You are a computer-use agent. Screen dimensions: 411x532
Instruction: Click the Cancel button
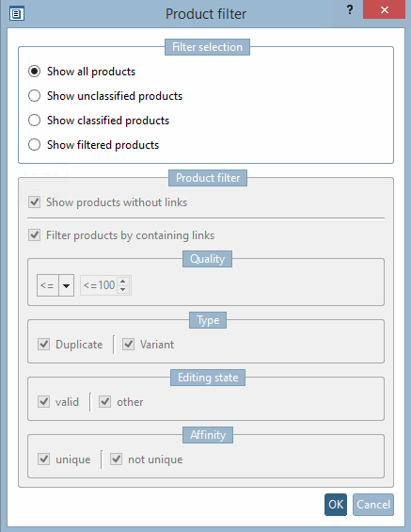373,505
